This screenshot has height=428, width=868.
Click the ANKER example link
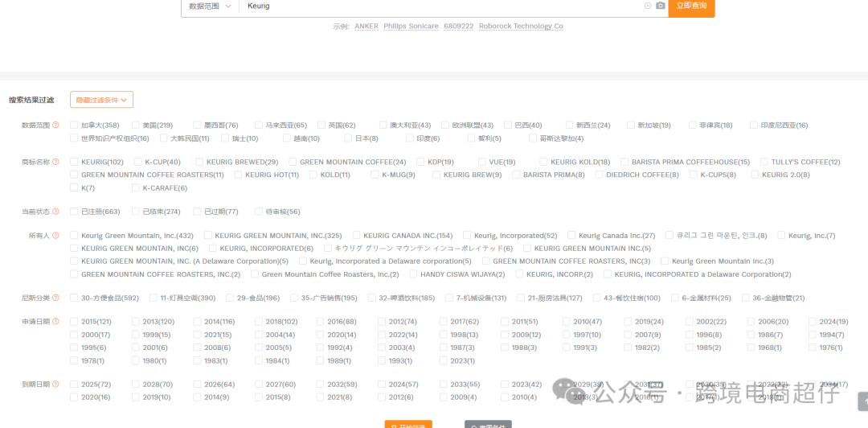(367, 27)
